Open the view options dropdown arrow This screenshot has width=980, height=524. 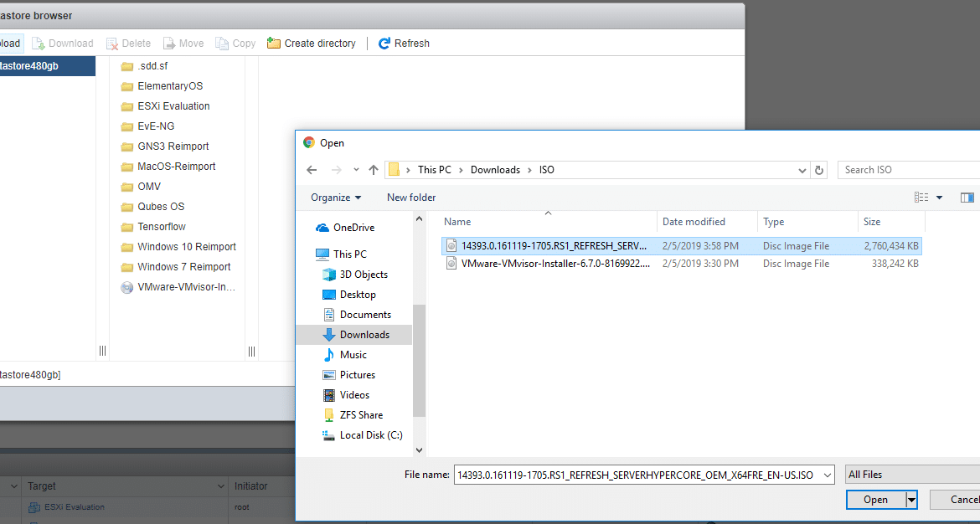tap(939, 198)
